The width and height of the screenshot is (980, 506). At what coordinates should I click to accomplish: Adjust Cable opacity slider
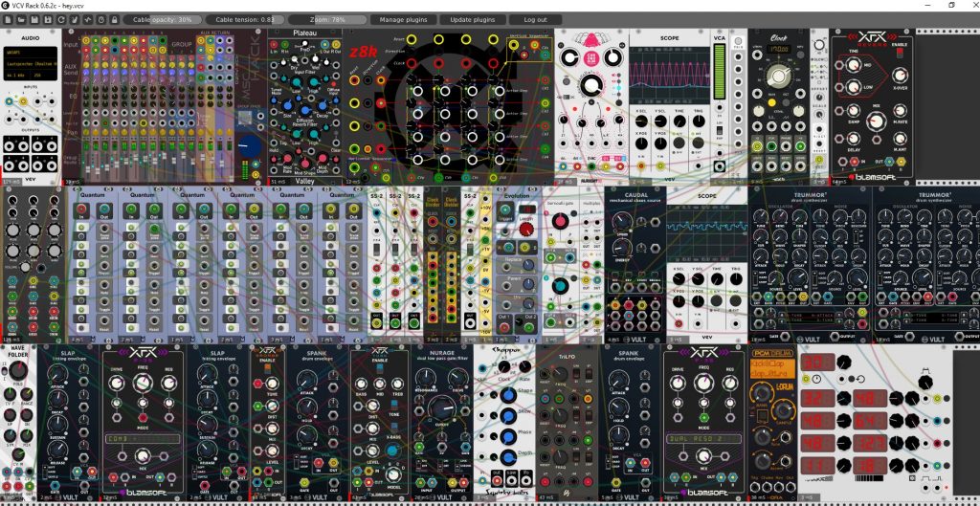(163, 19)
